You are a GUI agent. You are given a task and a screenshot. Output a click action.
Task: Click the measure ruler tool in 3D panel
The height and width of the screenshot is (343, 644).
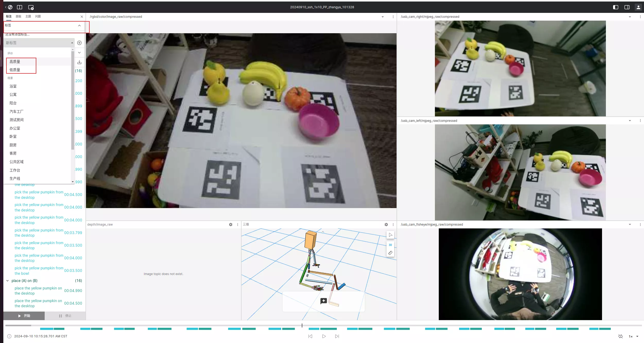pos(390,253)
